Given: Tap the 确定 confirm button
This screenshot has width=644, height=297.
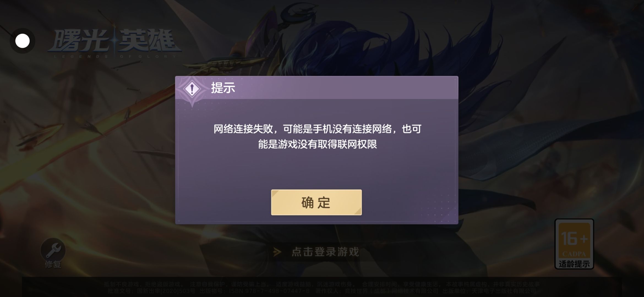Looking at the screenshot, I should [316, 202].
